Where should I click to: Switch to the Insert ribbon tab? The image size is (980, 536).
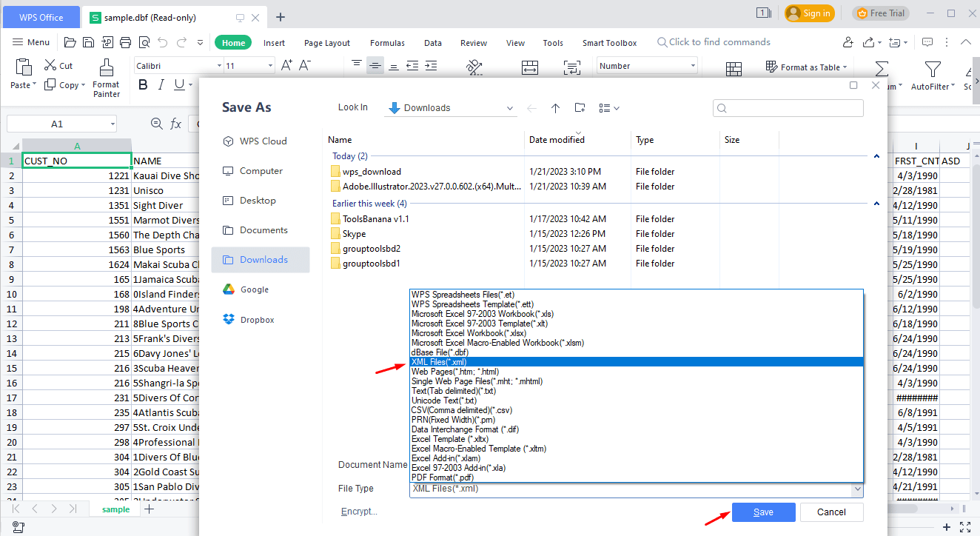click(x=274, y=42)
